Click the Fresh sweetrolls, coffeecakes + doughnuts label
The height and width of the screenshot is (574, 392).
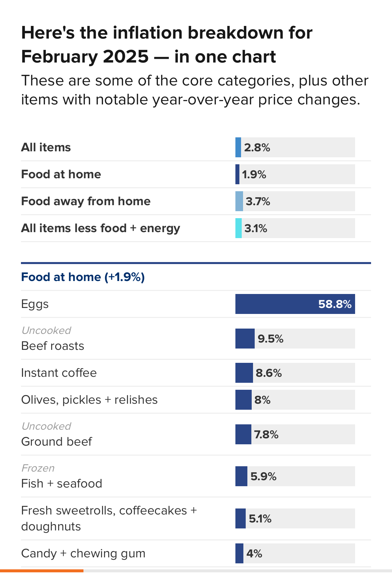pos(109,518)
